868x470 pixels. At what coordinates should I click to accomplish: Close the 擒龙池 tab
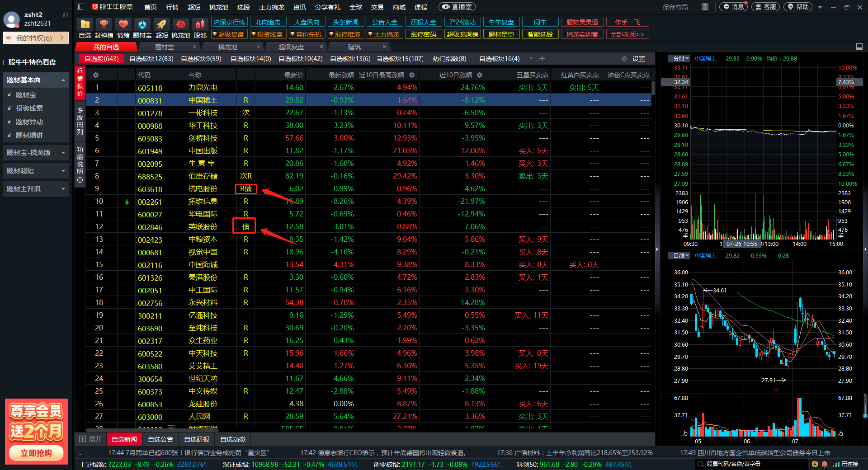258,47
